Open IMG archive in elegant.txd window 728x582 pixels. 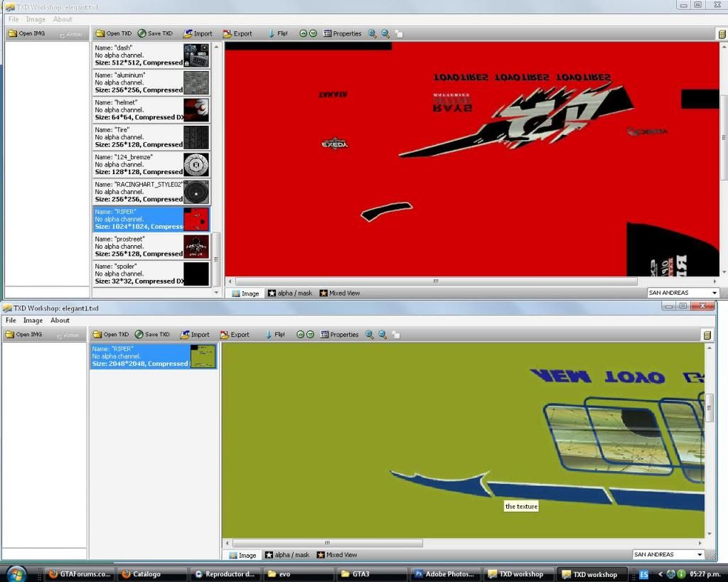point(28,33)
